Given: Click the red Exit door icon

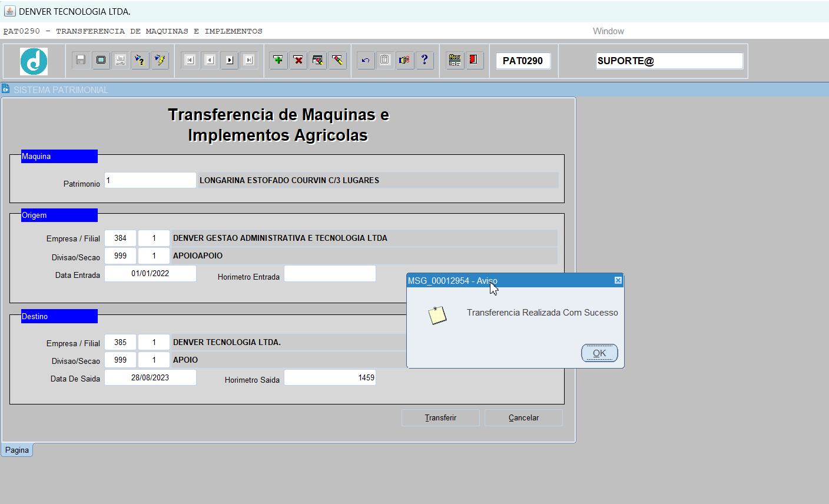Looking at the screenshot, I should 474,60.
